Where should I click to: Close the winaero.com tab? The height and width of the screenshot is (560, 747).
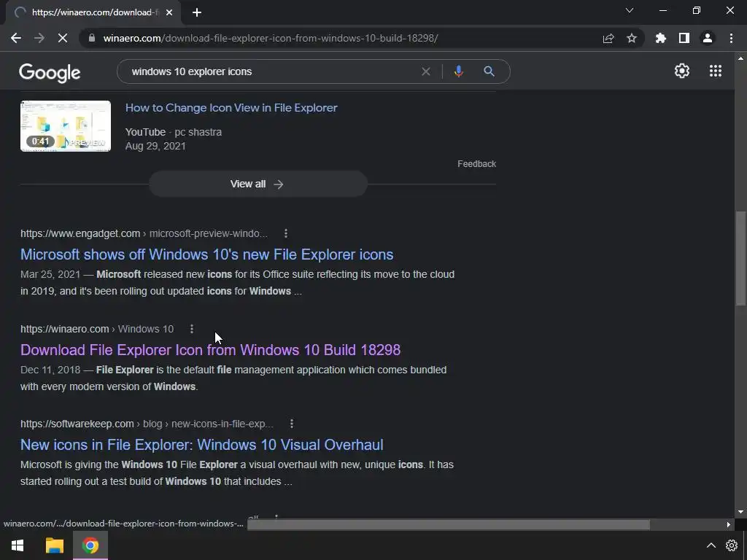point(169,12)
